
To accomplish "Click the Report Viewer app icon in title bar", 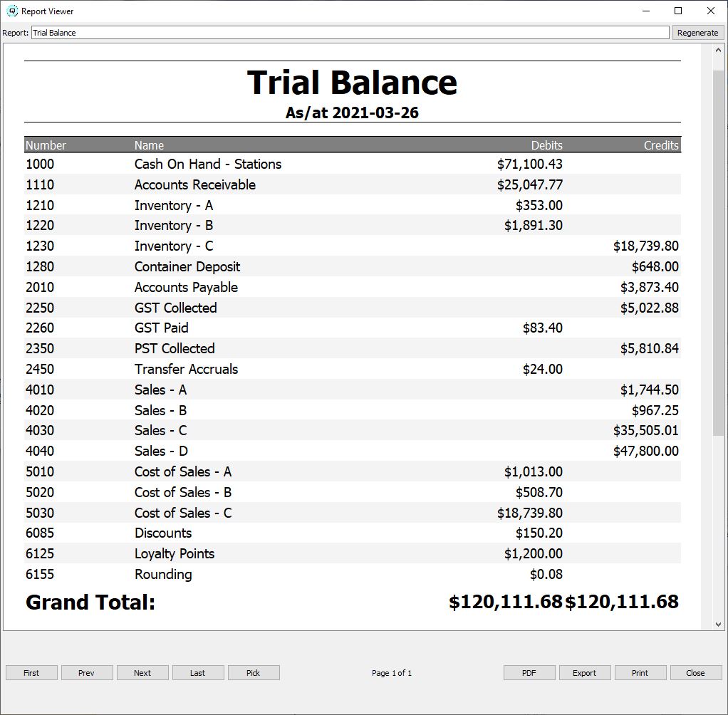I will point(13,11).
